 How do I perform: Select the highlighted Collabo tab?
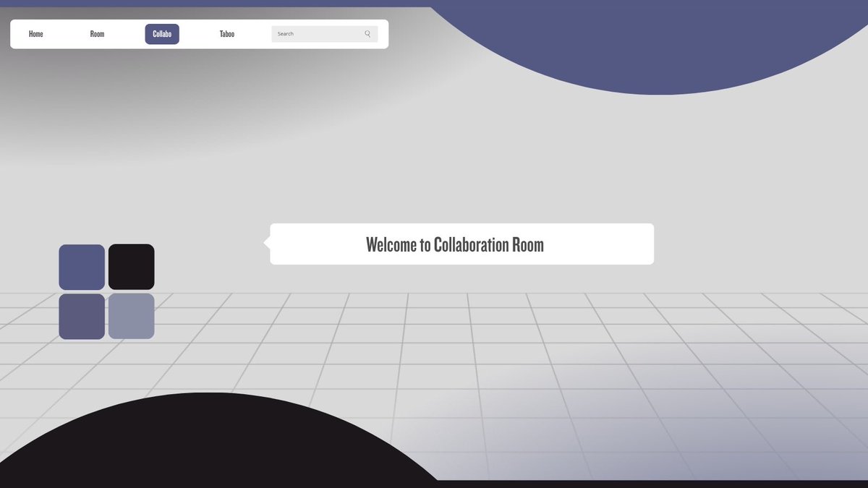[x=162, y=34]
